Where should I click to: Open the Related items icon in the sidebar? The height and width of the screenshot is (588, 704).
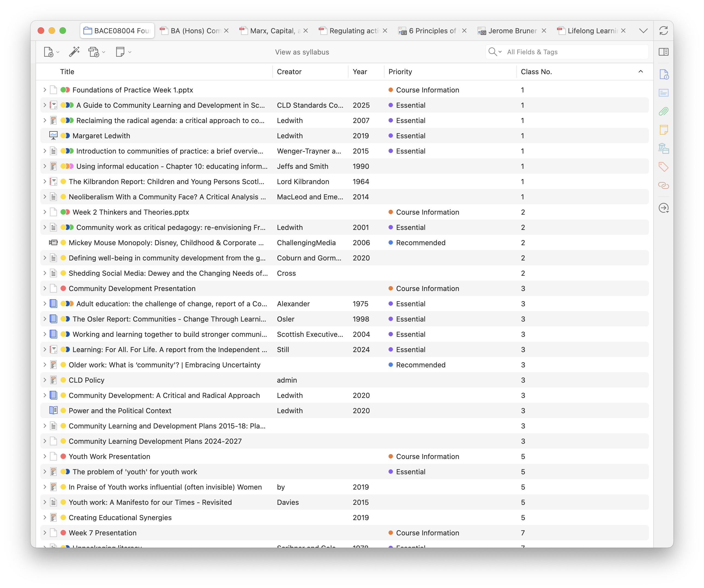coord(663,185)
